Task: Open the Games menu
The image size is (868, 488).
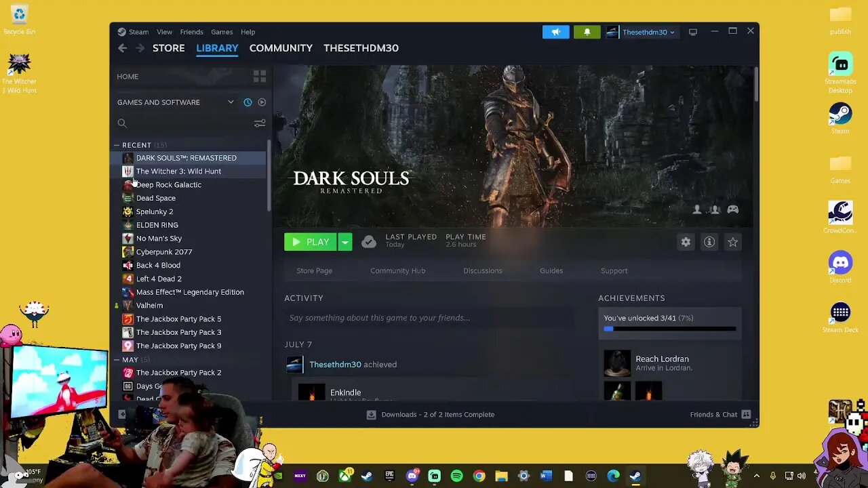Action: [x=222, y=32]
